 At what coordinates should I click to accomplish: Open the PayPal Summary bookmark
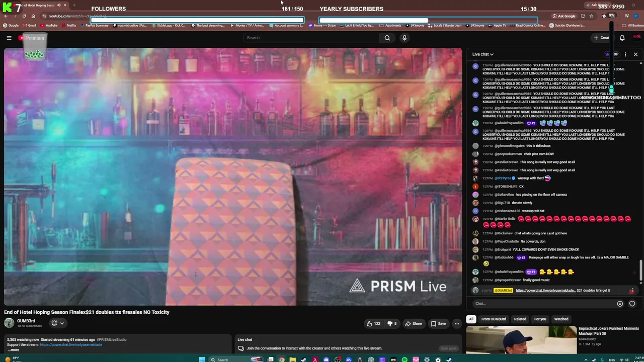95,25
